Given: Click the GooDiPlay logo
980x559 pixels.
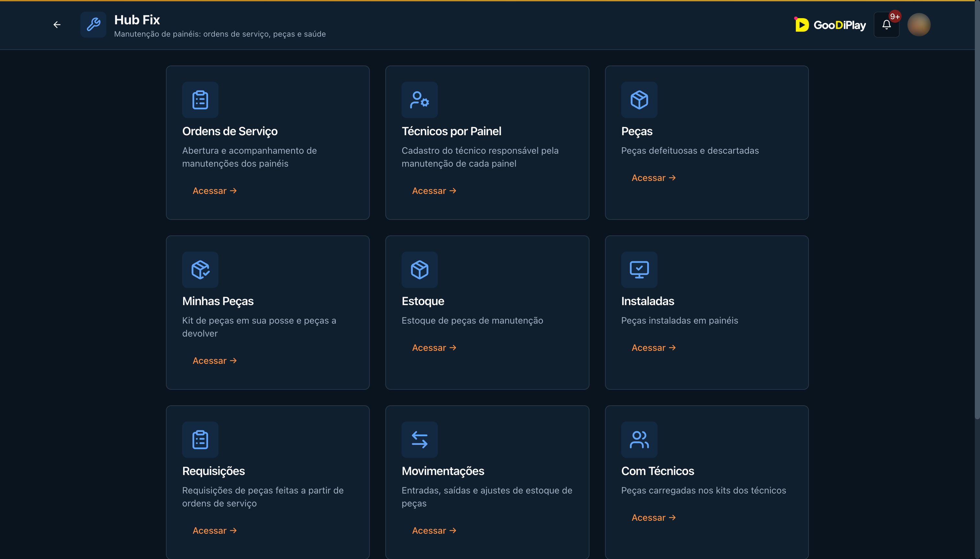Looking at the screenshot, I should pyautogui.click(x=831, y=25).
